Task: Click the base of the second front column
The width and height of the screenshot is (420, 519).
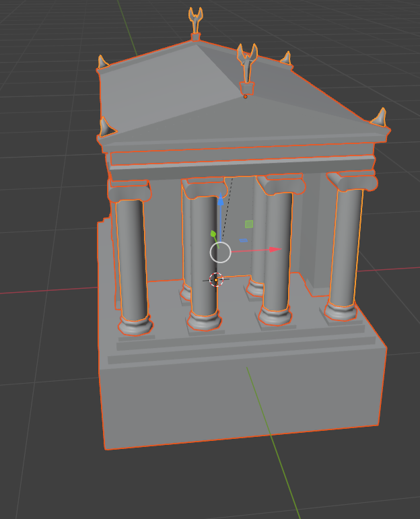Action: (204, 321)
